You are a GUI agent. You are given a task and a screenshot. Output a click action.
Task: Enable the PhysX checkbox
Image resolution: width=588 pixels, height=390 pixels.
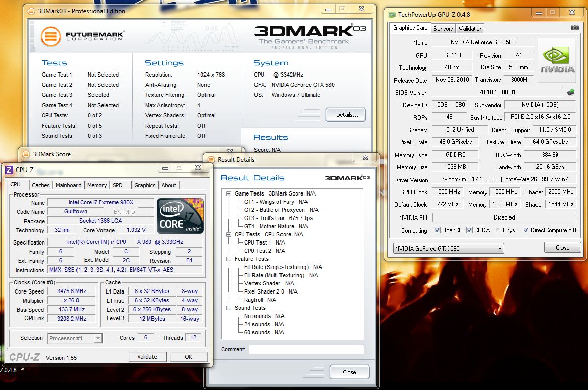(x=498, y=230)
